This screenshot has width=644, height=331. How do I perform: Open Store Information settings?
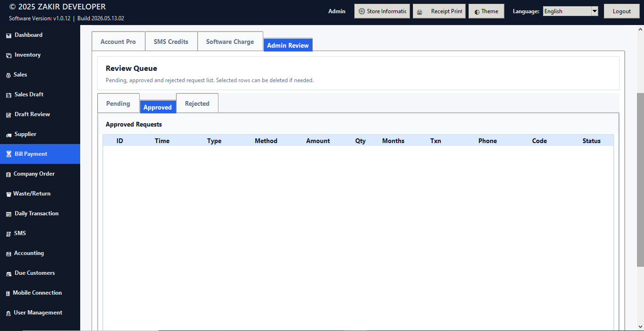pos(381,11)
